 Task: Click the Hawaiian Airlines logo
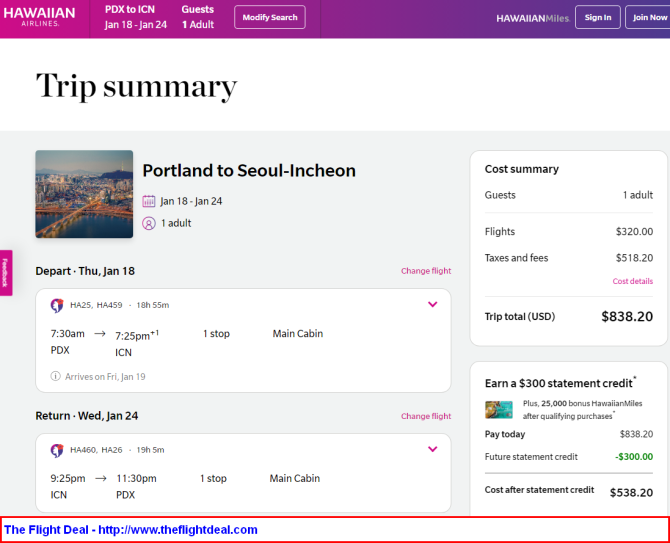tap(39, 17)
